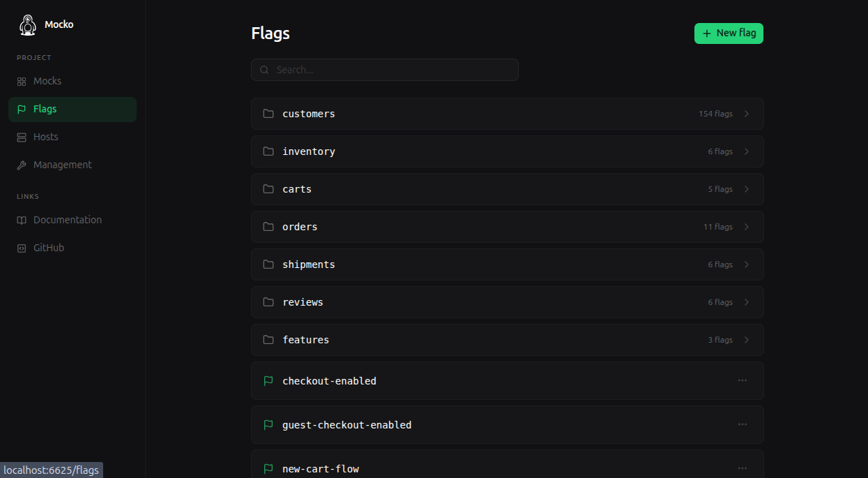Screen dimensions: 868x478
Task: Select the guest-checkout-enabled flag name
Action: coord(347,425)
